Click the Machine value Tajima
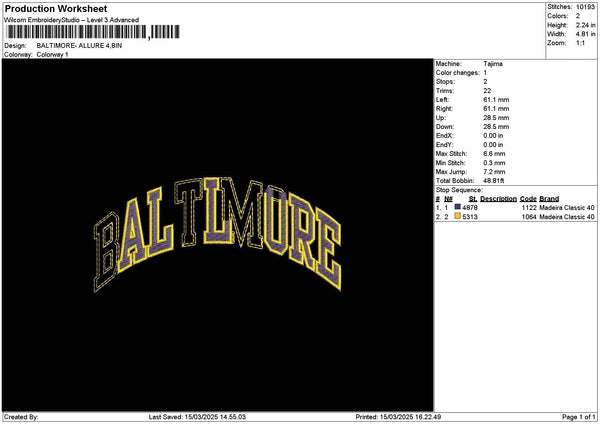This screenshot has width=600, height=424. click(493, 64)
